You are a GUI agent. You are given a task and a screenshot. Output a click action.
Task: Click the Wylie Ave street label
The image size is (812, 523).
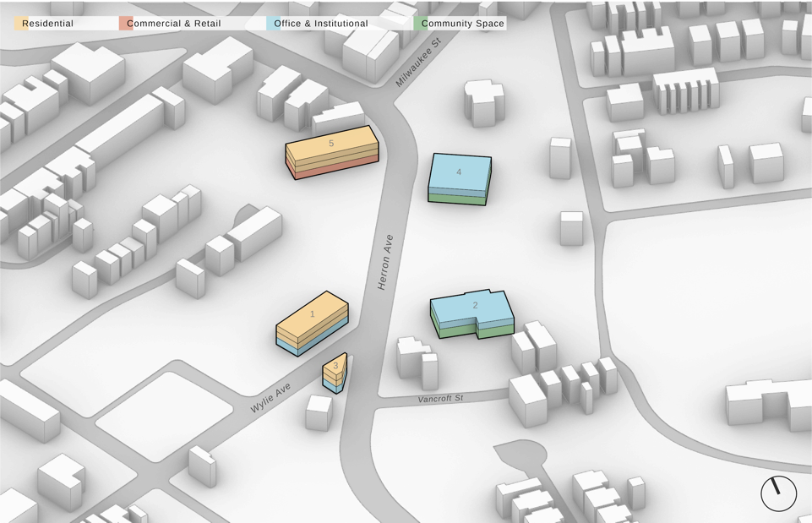[x=270, y=398]
